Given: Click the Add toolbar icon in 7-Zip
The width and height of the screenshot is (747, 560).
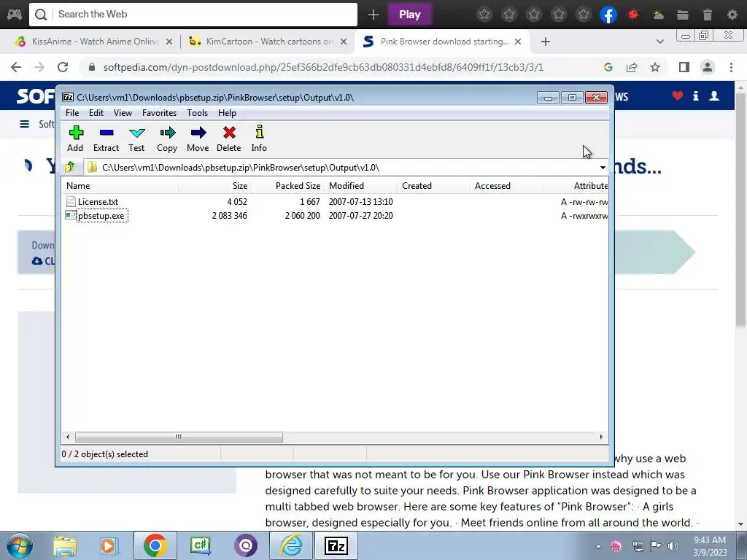Looking at the screenshot, I should (75, 139).
